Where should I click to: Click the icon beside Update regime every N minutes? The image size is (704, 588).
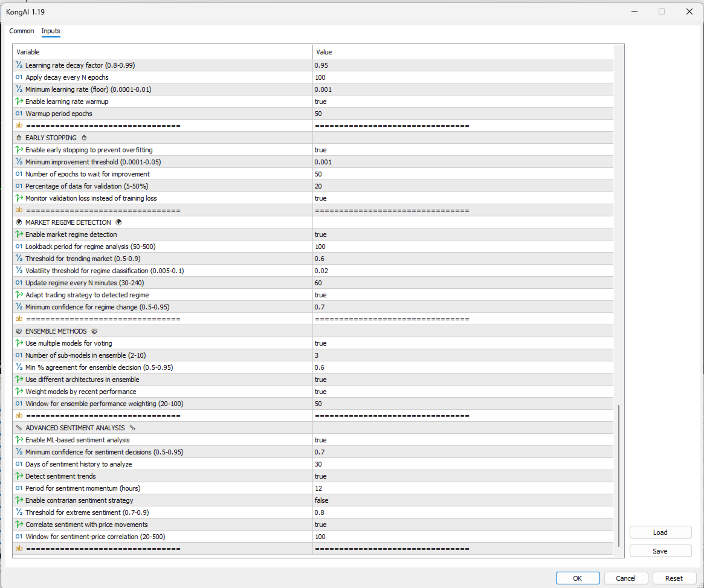click(19, 283)
